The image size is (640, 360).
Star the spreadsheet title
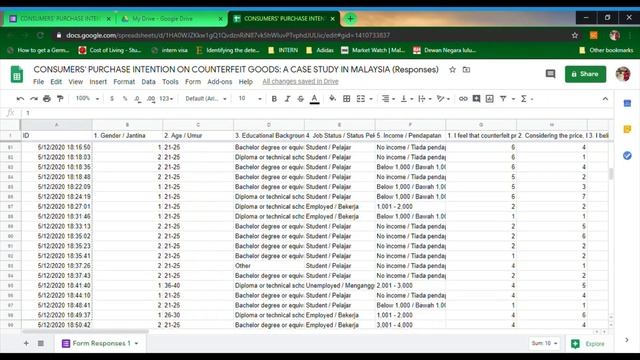pos(452,70)
